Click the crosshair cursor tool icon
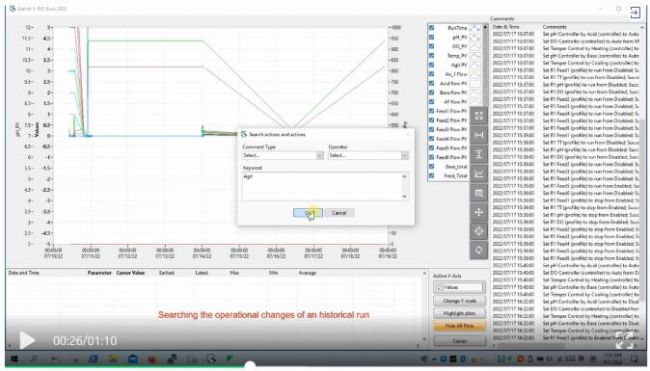Viewport: 650px width, 371px height. [479, 231]
